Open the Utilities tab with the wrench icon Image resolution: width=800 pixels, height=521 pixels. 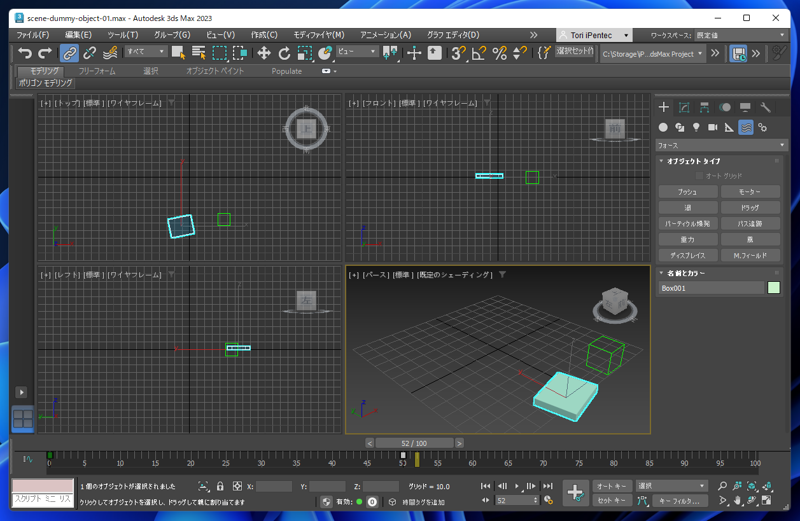[x=766, y=108]
